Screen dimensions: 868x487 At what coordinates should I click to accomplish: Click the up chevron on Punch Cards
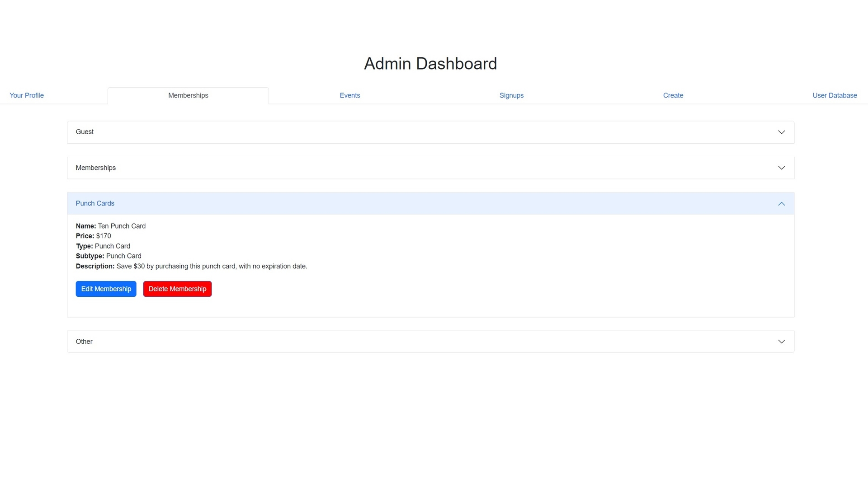click(x=781, y=204)
